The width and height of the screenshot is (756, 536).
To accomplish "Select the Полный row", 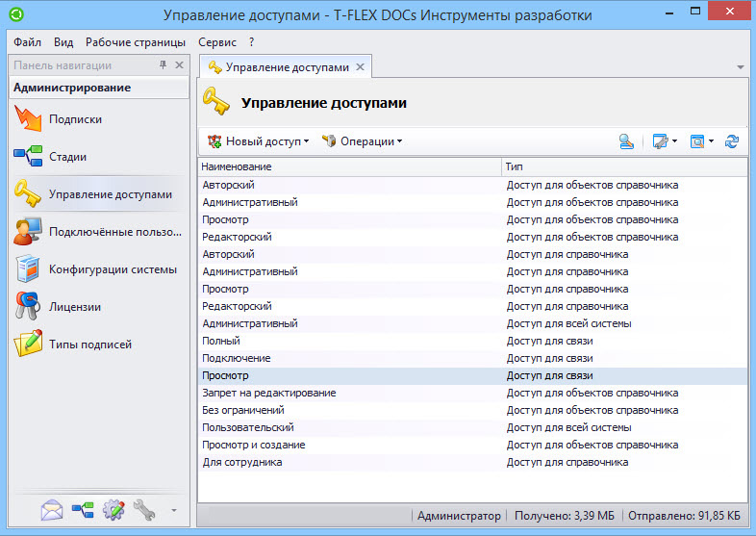I will point(472,341).
